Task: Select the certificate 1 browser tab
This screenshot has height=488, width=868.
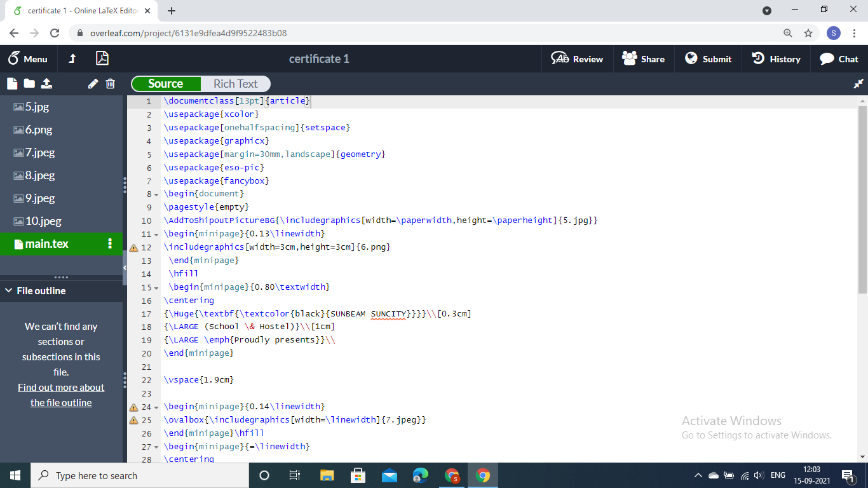Action: coord(81,11)
